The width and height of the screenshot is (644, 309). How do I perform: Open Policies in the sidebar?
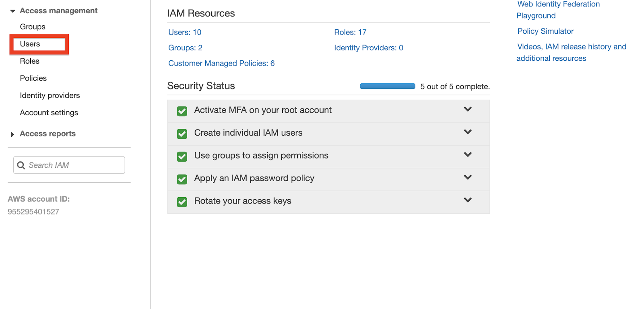(x=33, y=78)
